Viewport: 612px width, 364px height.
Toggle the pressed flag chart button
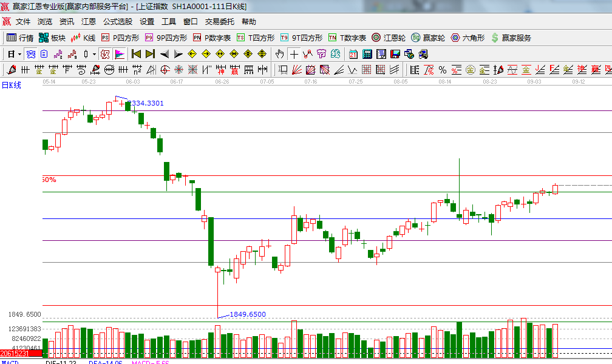click(x=120, y=54)
